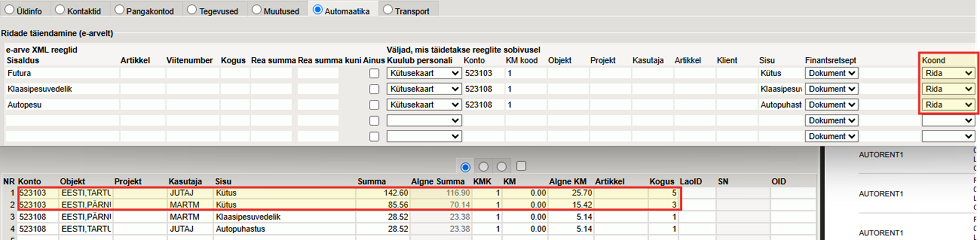Screen dimensions: 980x240
Task: Tick the Ainus checkbox in Futura row
Action: click(374, 74)
